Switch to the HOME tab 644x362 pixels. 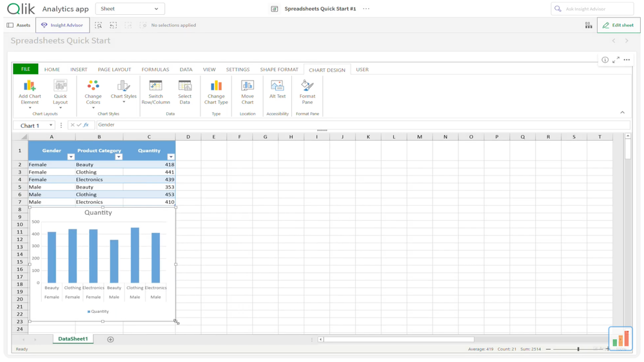(52, 70)
